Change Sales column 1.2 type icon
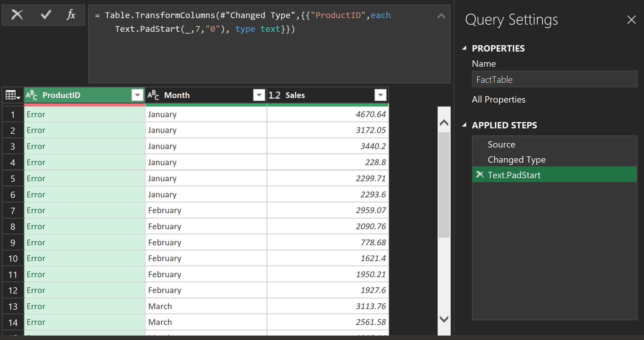 click(x=275, y=95)
